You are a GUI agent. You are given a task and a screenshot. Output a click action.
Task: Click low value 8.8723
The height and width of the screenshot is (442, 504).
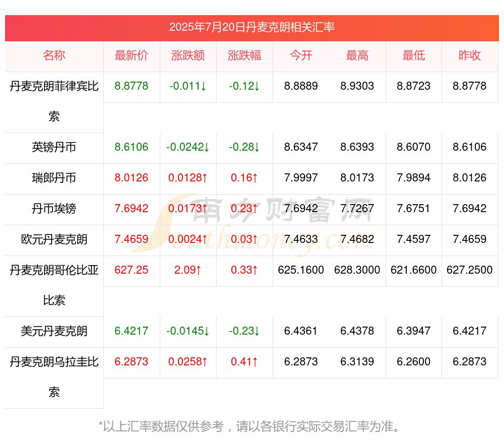pyautogui.click(x=414, y=86)
